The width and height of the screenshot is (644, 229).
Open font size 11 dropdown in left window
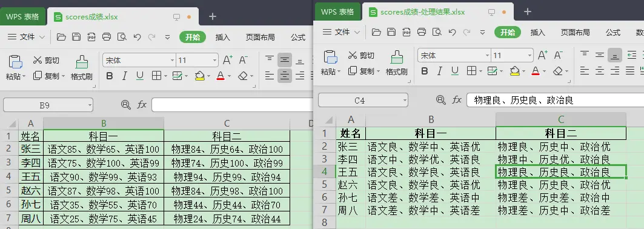click(214, 61)
